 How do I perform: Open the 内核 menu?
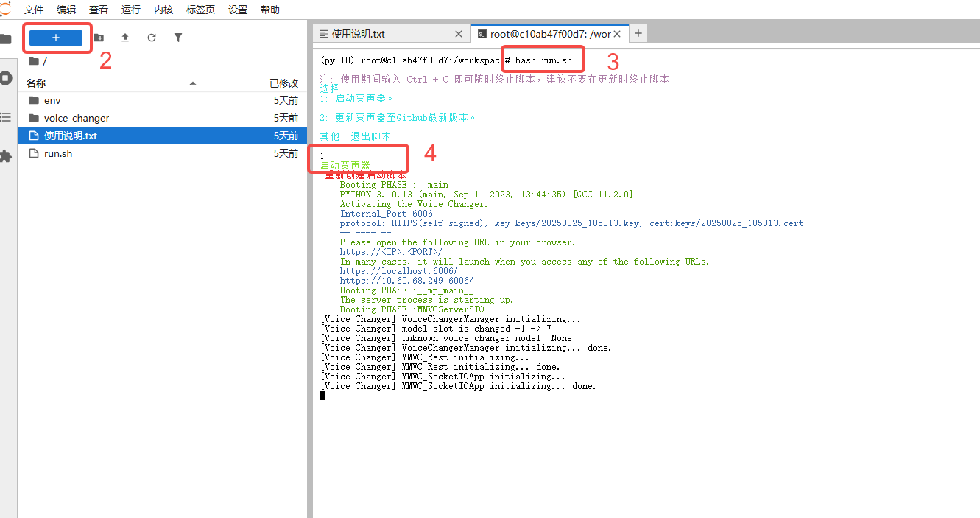pos(163,10)
